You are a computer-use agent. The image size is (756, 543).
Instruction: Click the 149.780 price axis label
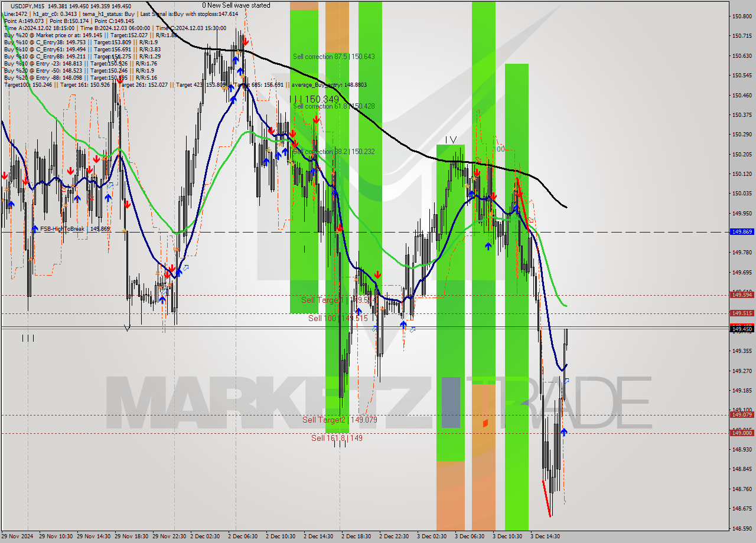[x=742, y=253]
